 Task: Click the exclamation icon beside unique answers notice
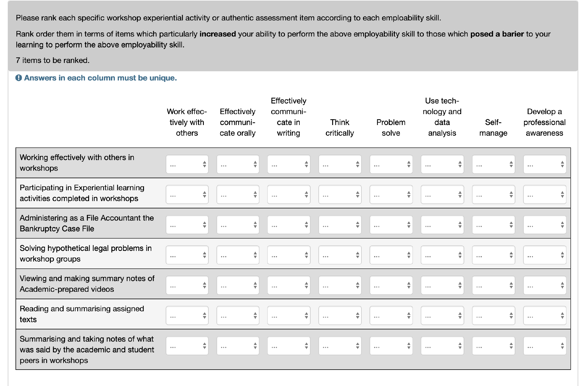[x=19, y=78]
